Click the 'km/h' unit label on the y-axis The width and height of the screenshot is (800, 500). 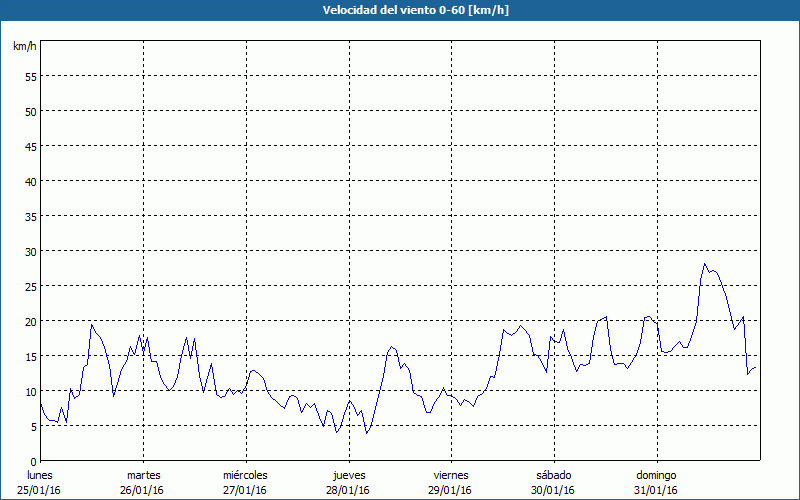(24, 47)
